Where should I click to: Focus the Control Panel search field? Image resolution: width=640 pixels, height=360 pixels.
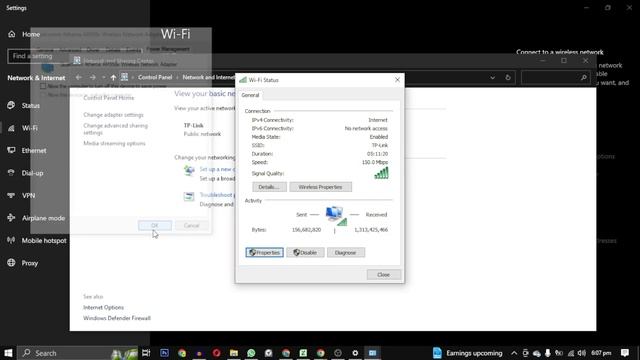pos(556,78)
